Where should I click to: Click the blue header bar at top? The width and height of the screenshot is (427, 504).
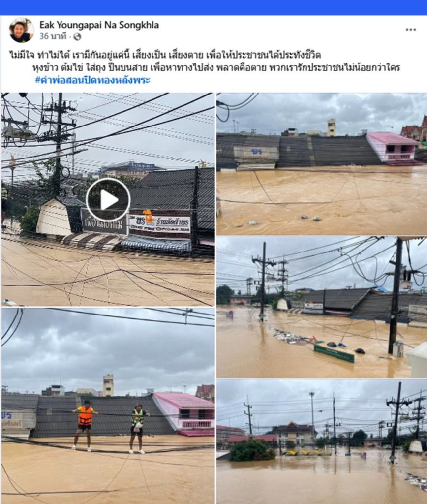pyautogui.click(x=213, y=7)
